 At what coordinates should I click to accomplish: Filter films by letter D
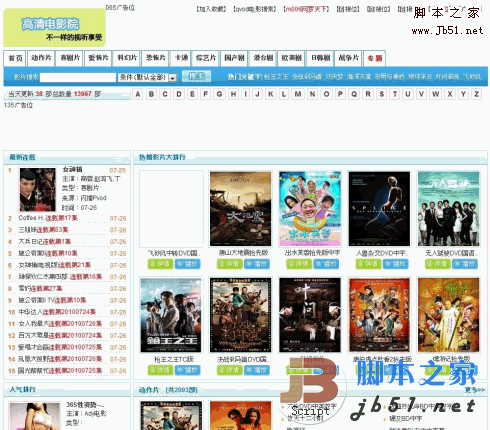[179, 94]
